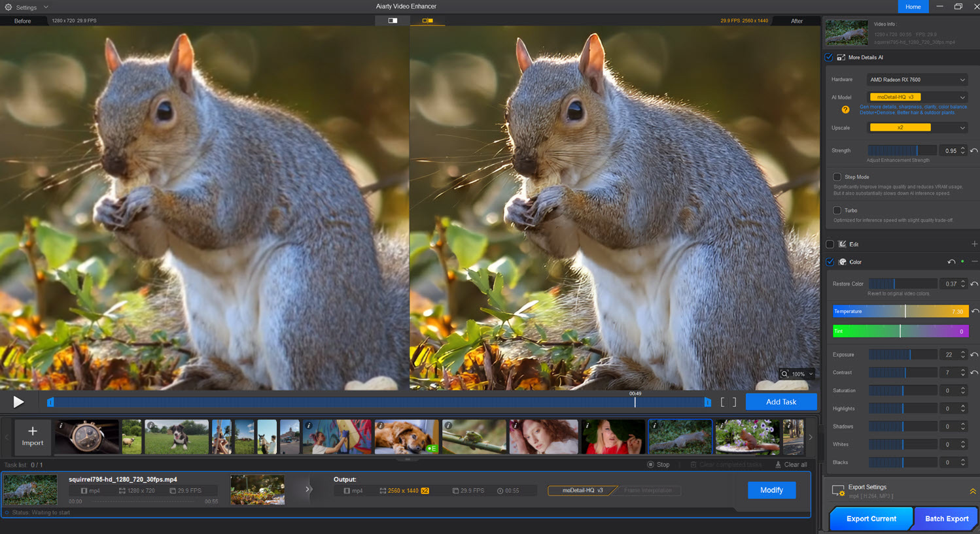Expand the Settings dropdown arrow

click(x=46, y=7)
